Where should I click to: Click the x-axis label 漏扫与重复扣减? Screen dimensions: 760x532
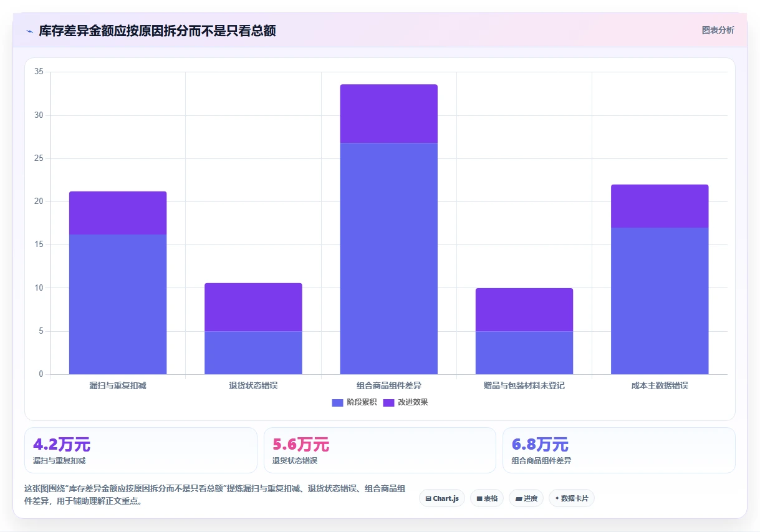(x=118, y=385)
